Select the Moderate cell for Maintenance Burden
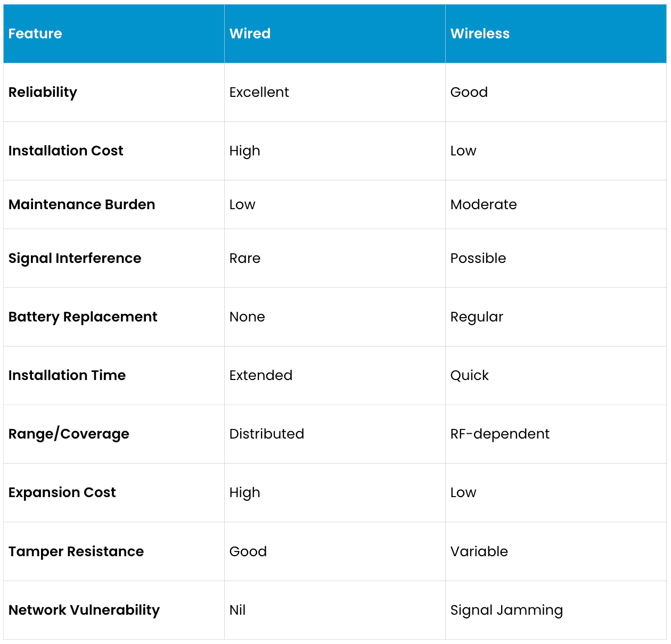 click(x=484, y=204)
